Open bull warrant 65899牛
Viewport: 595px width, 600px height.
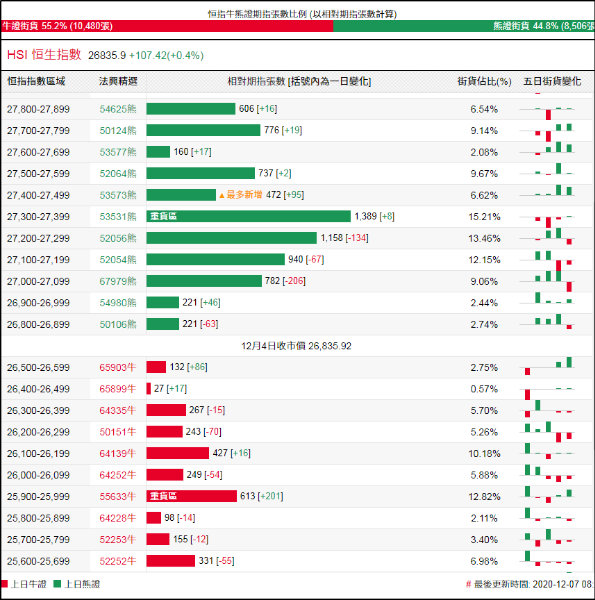point(117,389)
